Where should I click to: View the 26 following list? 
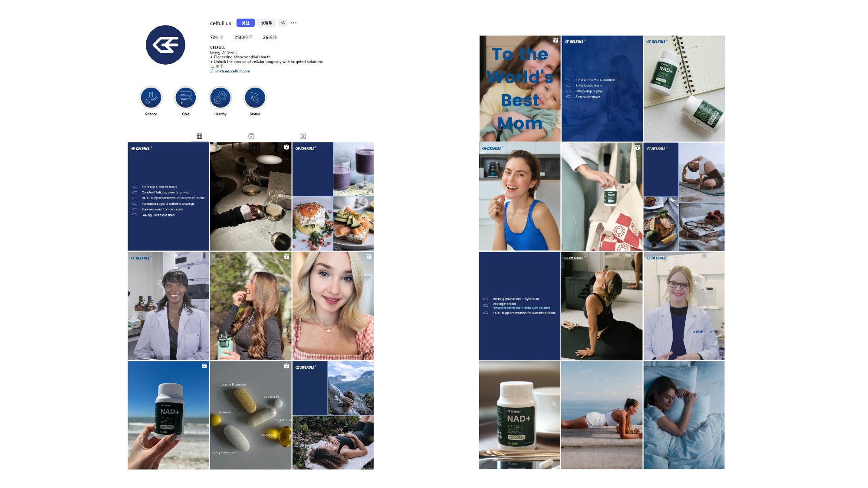coord(270,37)
